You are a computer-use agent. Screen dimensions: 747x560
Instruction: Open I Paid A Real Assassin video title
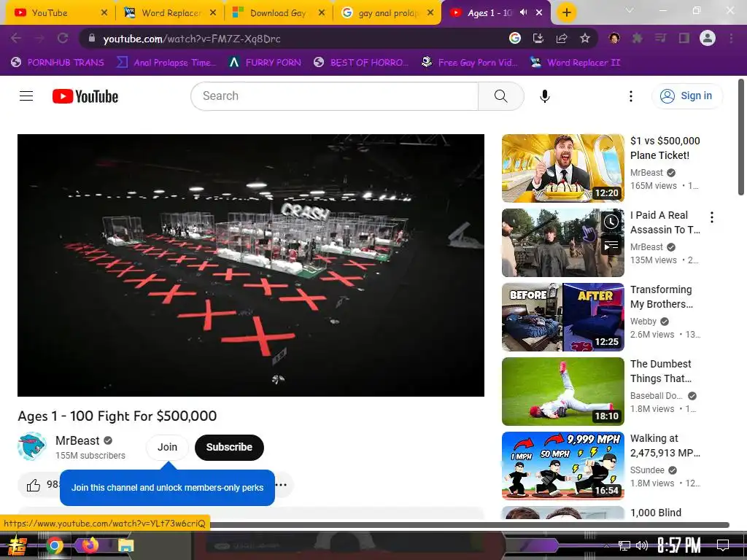(x=665, y=222)
